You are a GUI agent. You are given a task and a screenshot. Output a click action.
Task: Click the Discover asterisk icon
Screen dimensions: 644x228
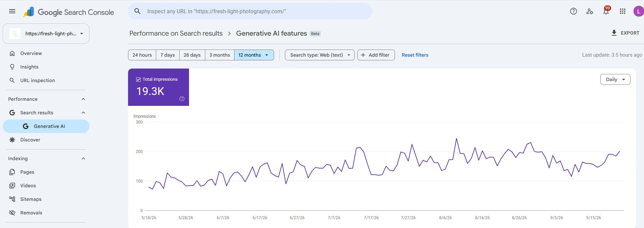click(x=12, y=140)
